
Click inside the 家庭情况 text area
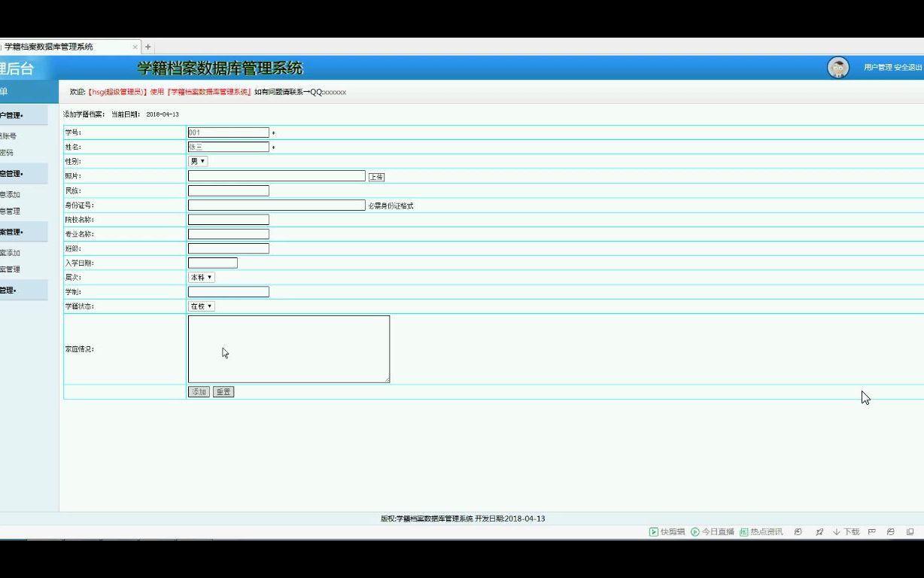click(288, 348)
